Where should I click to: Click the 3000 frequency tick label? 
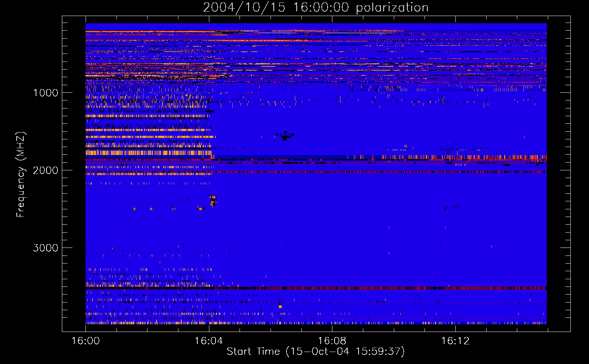click(46, 248)
